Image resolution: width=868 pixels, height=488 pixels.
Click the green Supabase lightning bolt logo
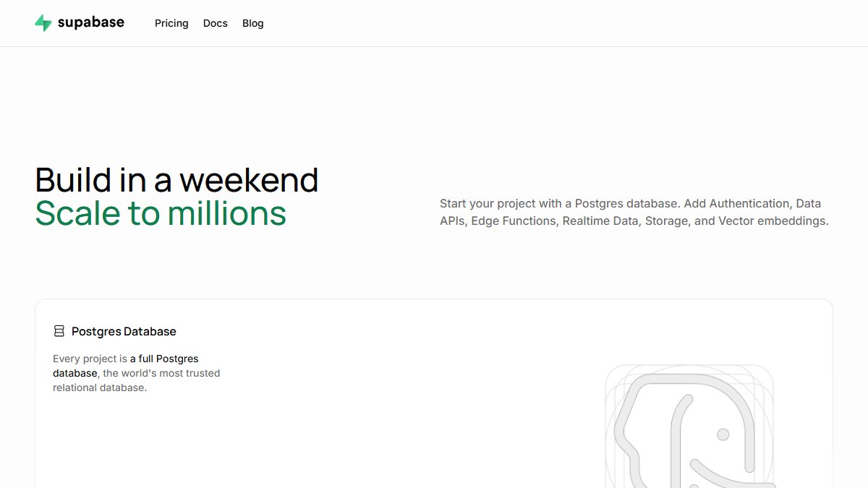pos(43,23)
